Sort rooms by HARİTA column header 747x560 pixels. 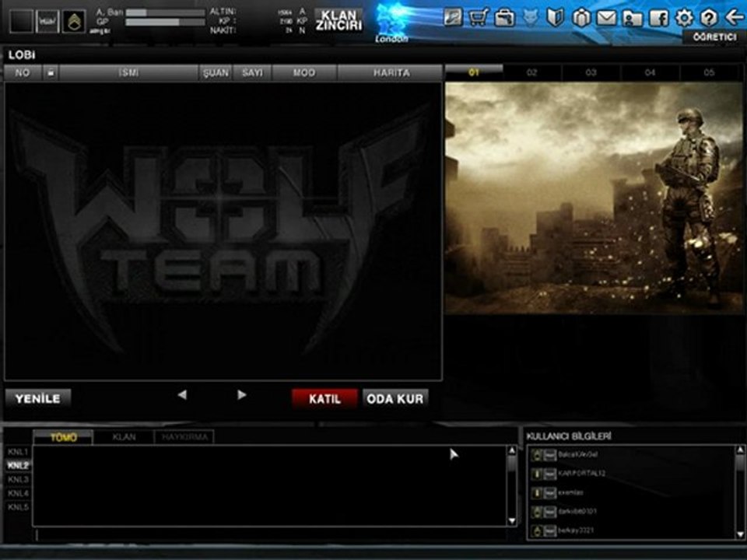click(x=391, y=73)
